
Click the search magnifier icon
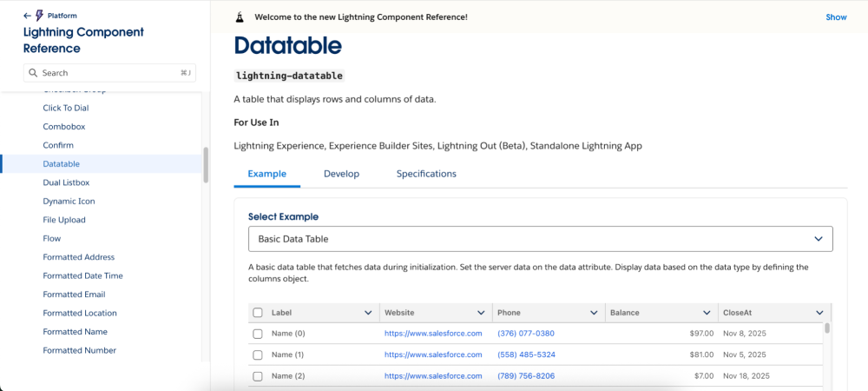pyautogui.click(x=33, y=72)
